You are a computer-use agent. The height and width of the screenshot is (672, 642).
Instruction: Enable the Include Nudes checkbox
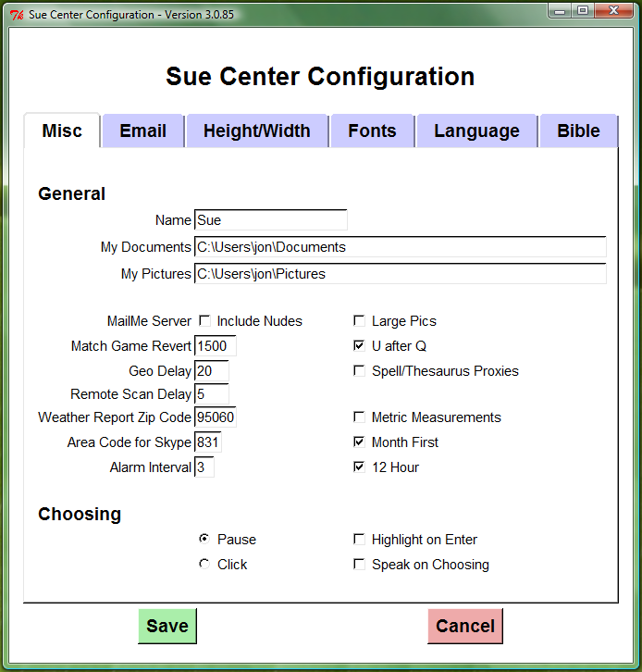tap(204, 321)
